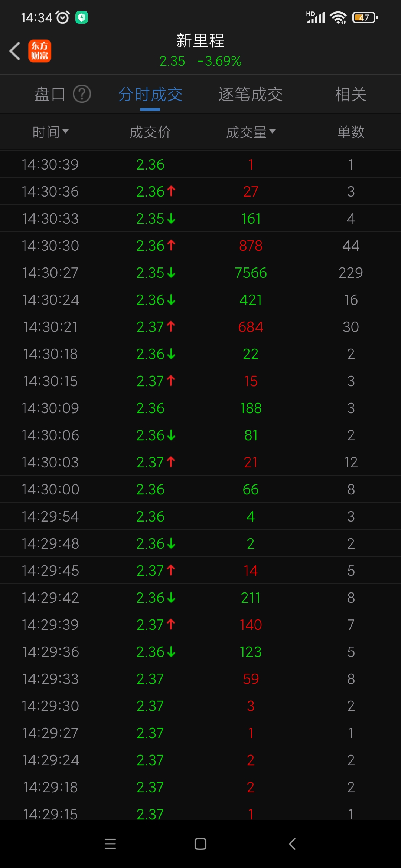Select the trade row at 14:30:24
Image resolution: width=401 pixels, height=868 pixels.
(x=200, y=300)
